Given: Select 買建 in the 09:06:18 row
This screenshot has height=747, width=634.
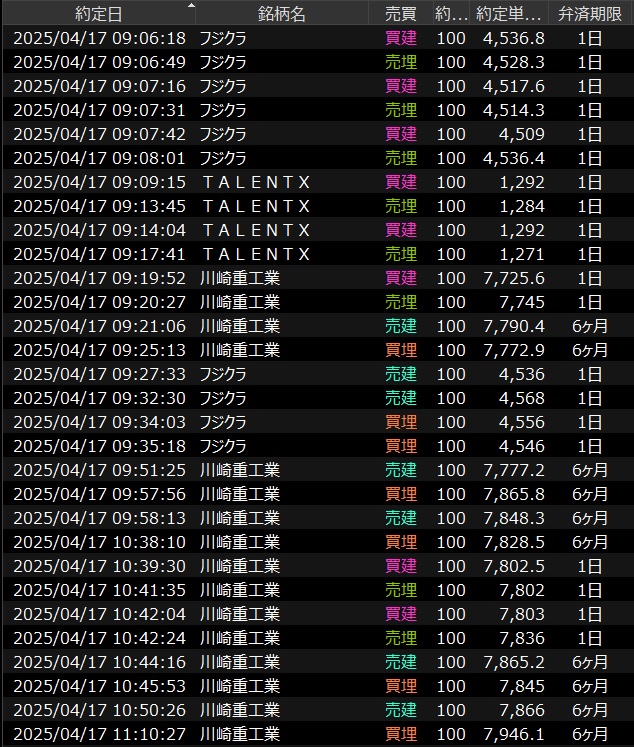Looking at the screenshot, I should [401, 38].
